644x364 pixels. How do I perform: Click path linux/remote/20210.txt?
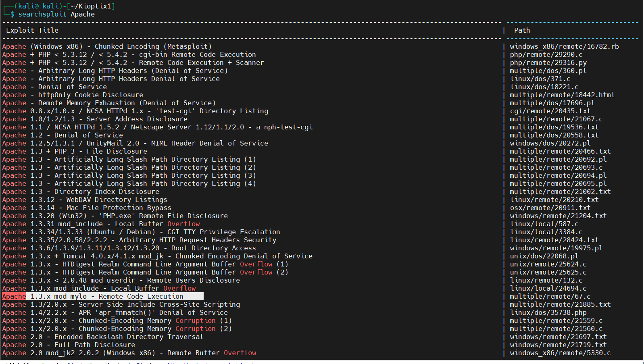coord(554,200)
